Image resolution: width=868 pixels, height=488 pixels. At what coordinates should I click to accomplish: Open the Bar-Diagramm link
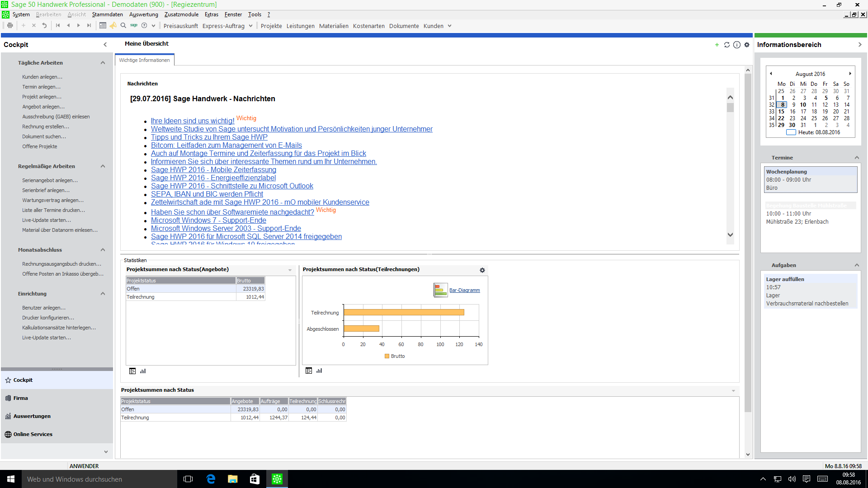[x=464, y=290]
